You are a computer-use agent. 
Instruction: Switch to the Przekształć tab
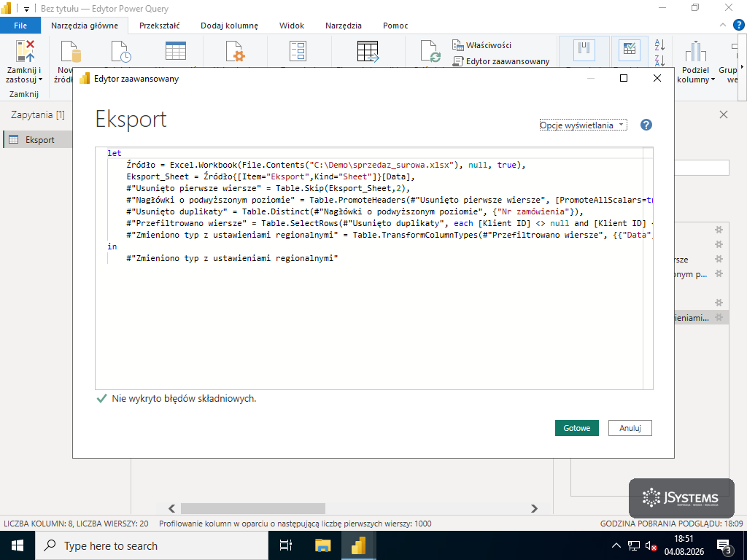coord(160,26)
